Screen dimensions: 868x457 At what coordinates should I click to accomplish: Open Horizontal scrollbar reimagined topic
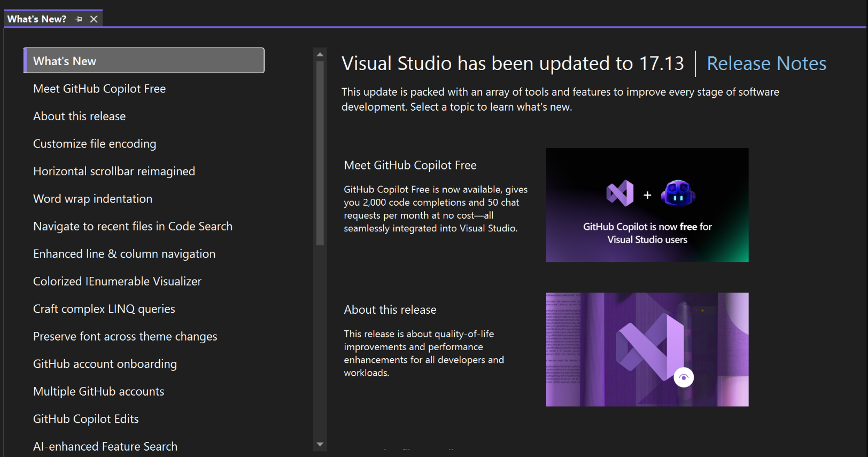pos(114,171)
